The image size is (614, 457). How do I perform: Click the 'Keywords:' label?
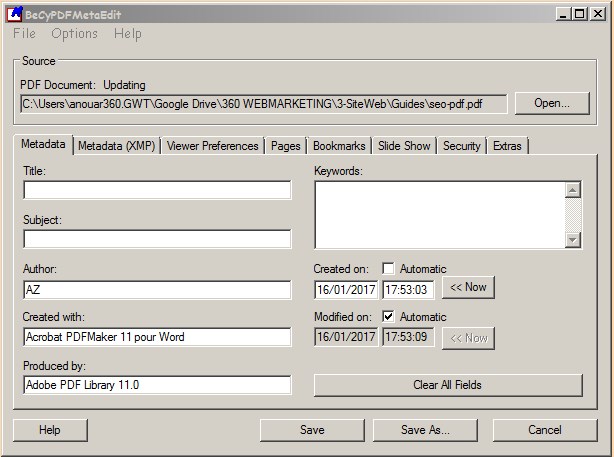pos(338,171)
